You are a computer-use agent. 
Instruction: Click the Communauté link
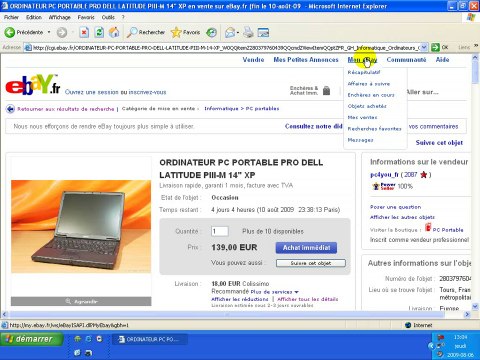click(x=406, y=60)
